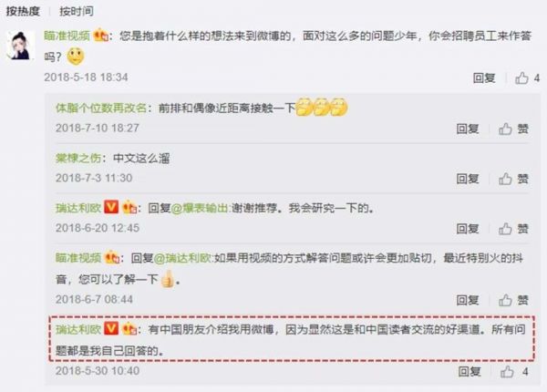Like 瑞达利欧's reply dated 2018-6-20
Viewport: 547px width, 392px height.
513,229
